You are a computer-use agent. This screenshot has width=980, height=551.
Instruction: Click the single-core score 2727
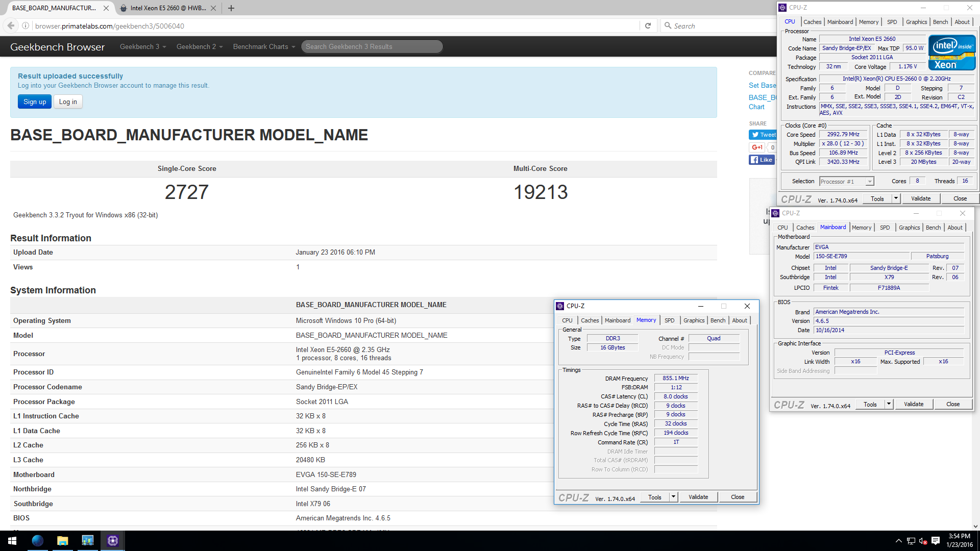(187, 192)
